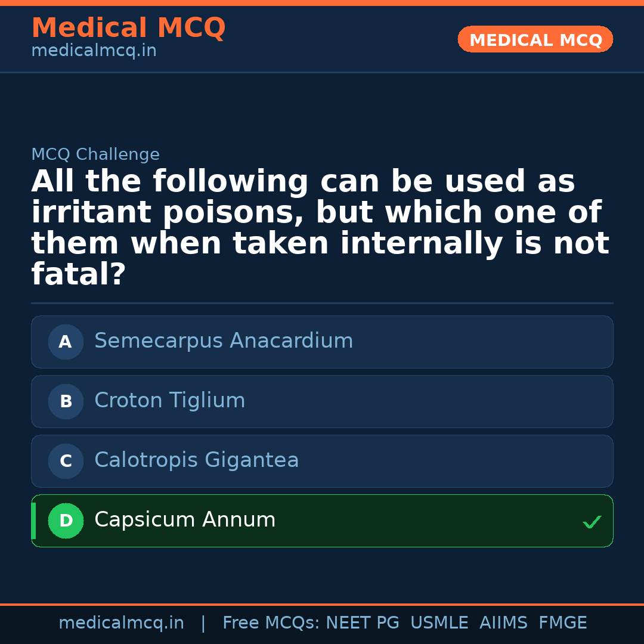The width and height of the screenshot is (644, 644).
Task: Click medicalmcq.in in the footer bar
Action: pos(122,622)
